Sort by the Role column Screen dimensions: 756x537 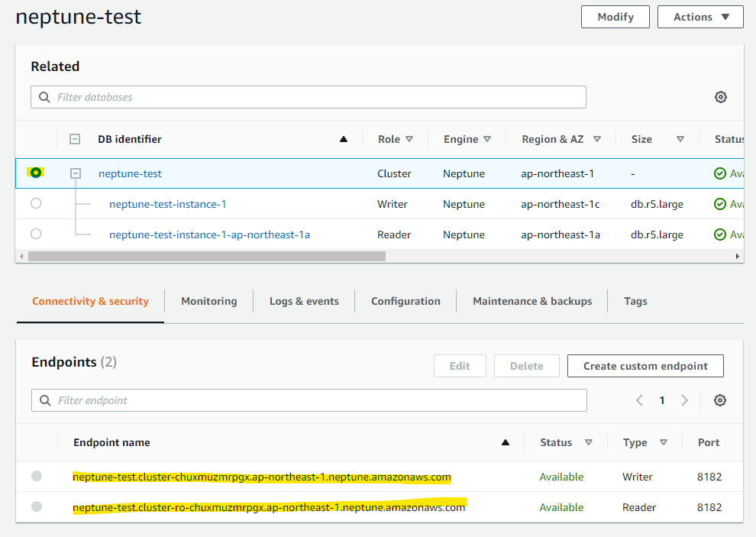point(409,139)
